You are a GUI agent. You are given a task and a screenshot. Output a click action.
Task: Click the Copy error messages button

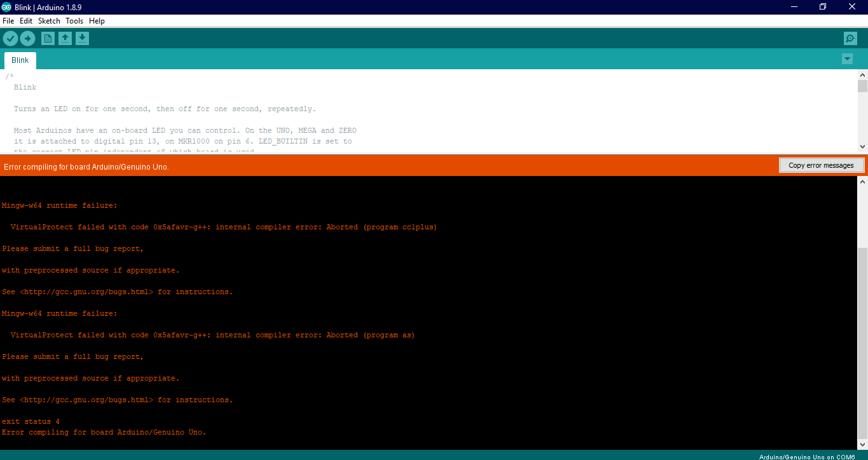(x=822, y=165)
